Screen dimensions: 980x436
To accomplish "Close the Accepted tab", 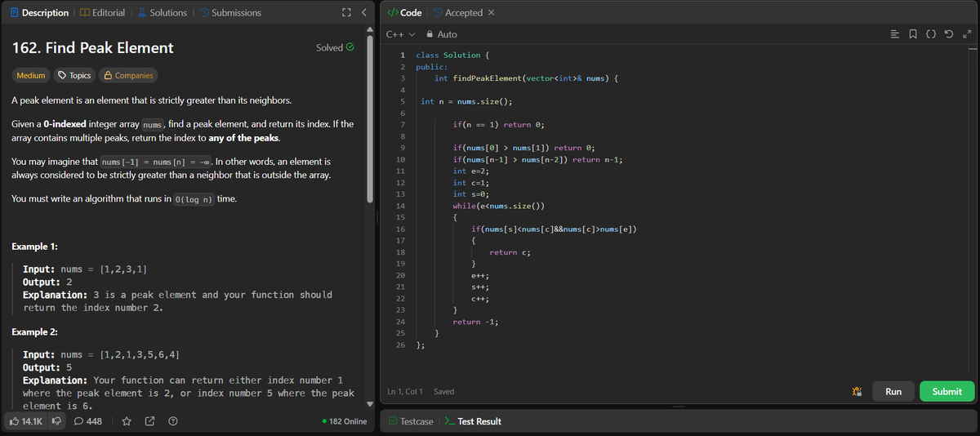I will (x=492, y=13).
